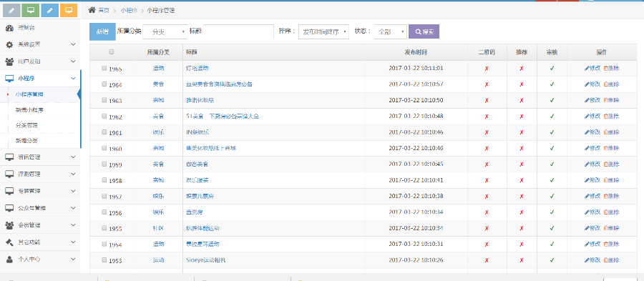Open the 小程序管理 submenu item
This screenshot has width=644, height=281.
(29, 94)
